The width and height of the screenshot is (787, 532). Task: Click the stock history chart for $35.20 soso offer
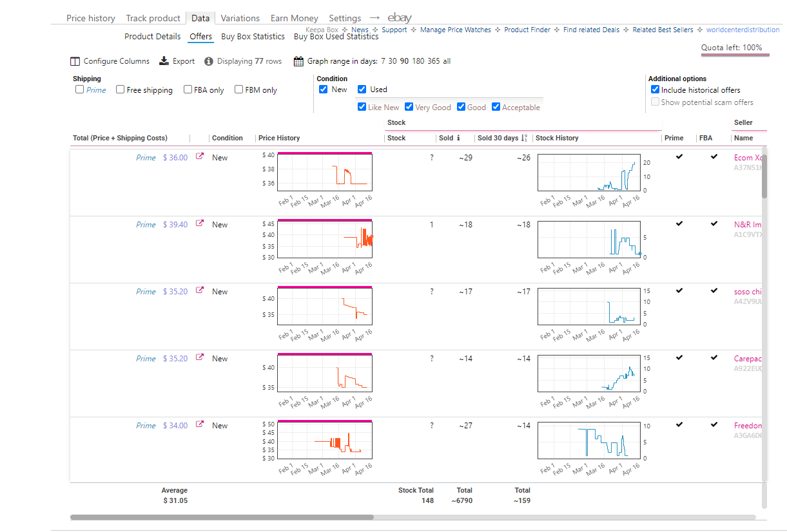589,307
